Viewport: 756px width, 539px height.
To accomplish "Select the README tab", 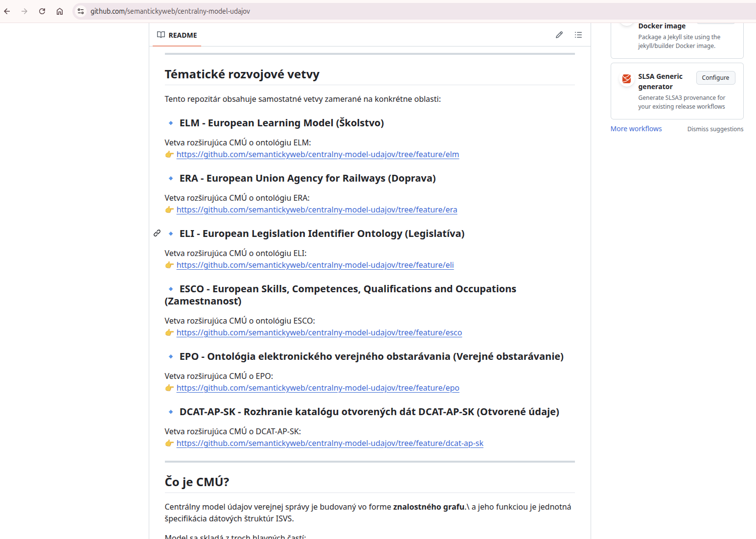I will coord(177,35).
